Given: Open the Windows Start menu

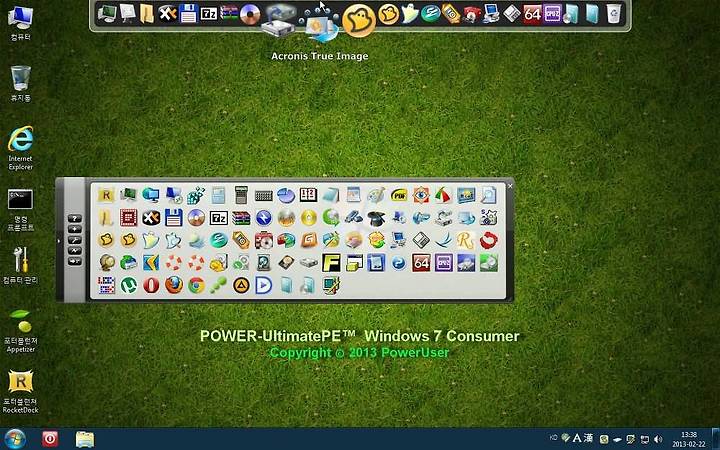Looking at the screenshot, I should 15,439.
